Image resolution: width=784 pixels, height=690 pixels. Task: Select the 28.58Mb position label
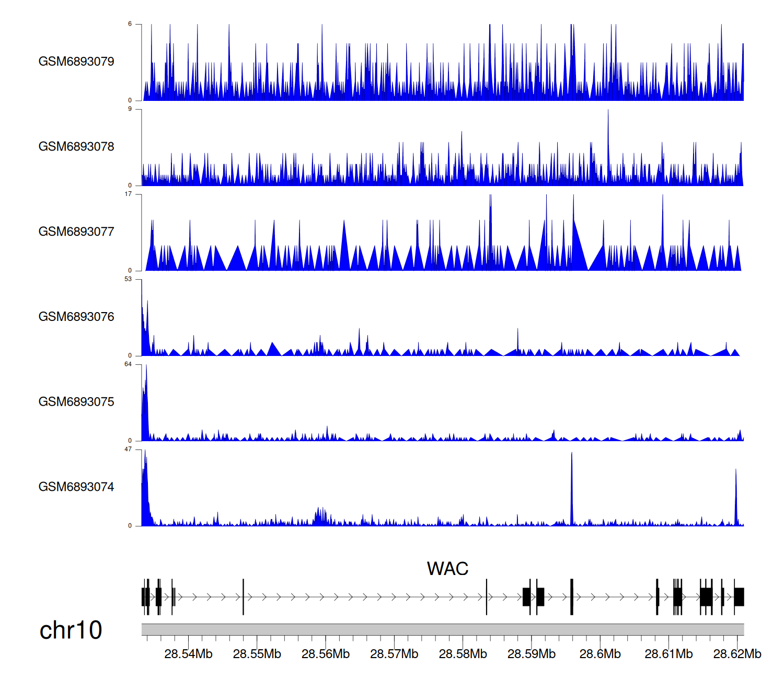click(463, 654)
